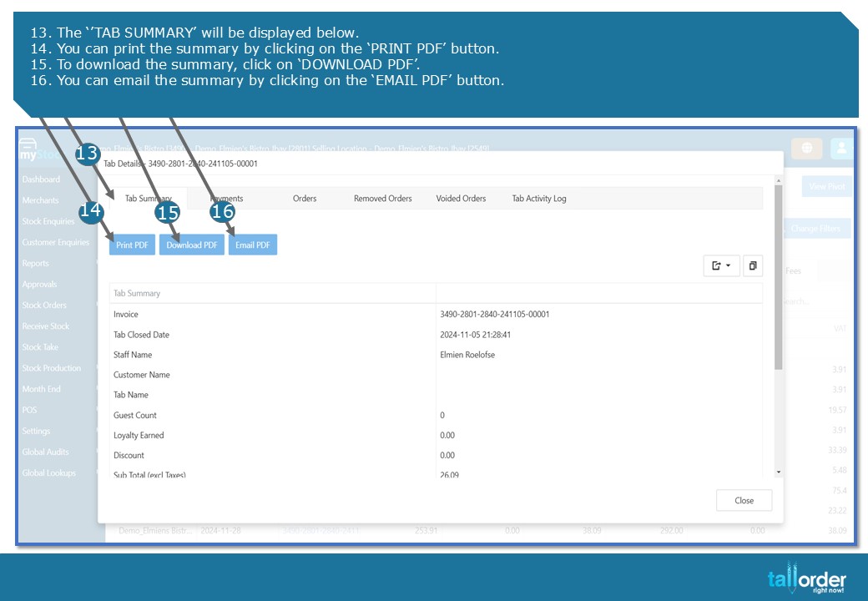Open the Orders tab

(x=305, y=198)
